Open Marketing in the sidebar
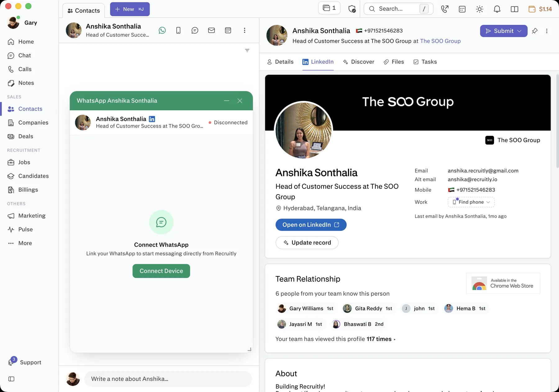559x392 pixels. [x=26, y=216]
